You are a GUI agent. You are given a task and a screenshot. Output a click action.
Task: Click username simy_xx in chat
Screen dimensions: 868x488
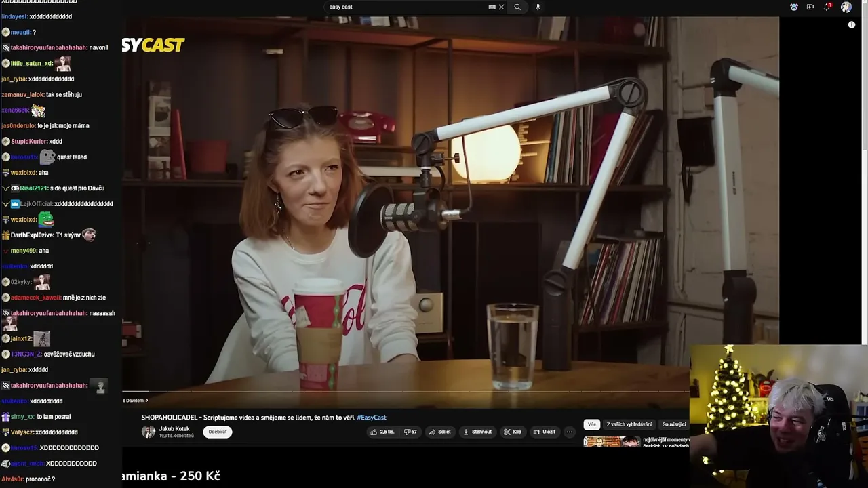(22, 417)
